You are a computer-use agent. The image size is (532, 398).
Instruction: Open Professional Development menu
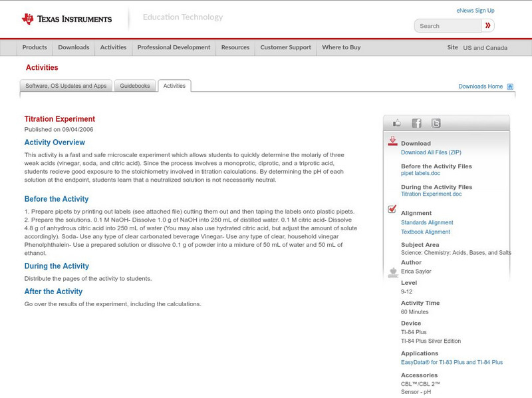pyautogui.click(x=174, y=47)
